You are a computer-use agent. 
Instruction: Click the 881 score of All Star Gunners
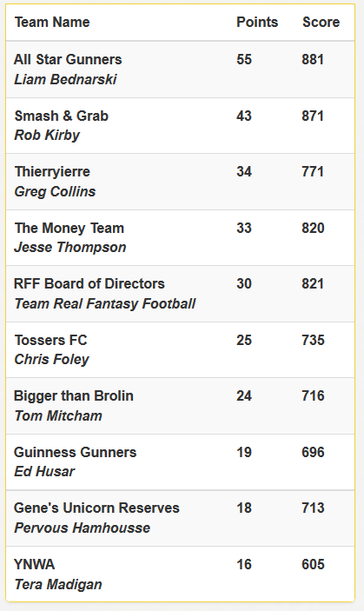coord(313,60)
